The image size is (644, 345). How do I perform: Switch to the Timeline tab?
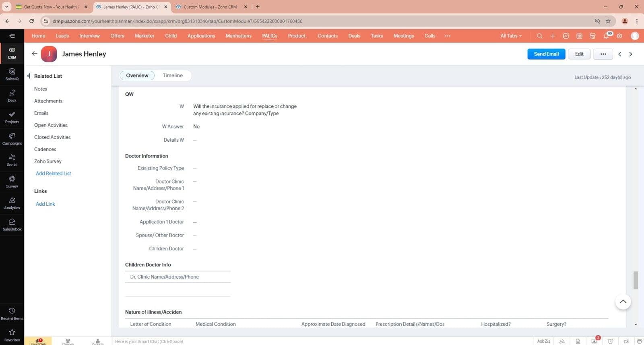172,75
